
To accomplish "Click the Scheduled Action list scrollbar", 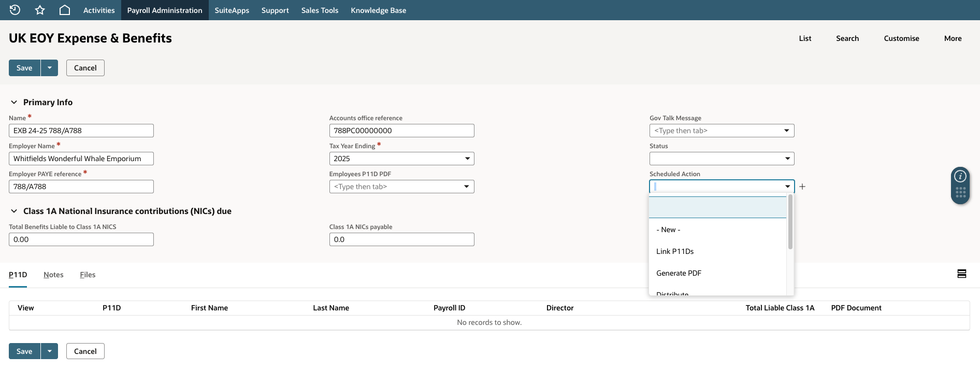I will (790, 222).
